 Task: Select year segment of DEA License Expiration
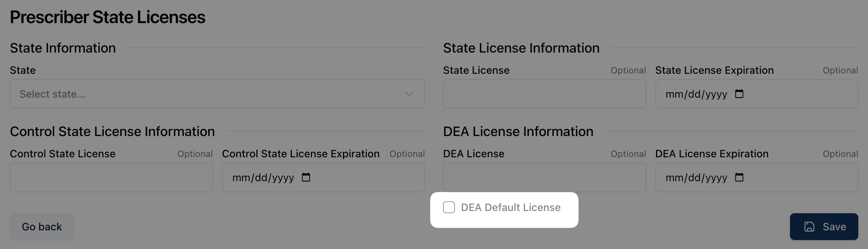coord(716,178)
